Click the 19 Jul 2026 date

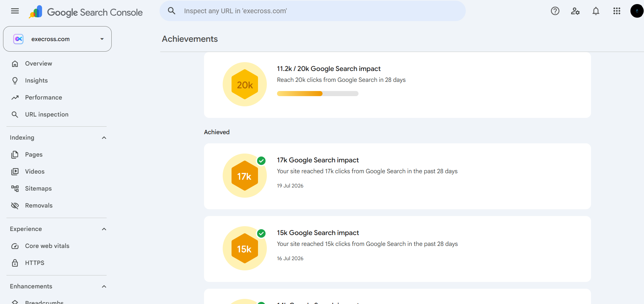(290, 186)
